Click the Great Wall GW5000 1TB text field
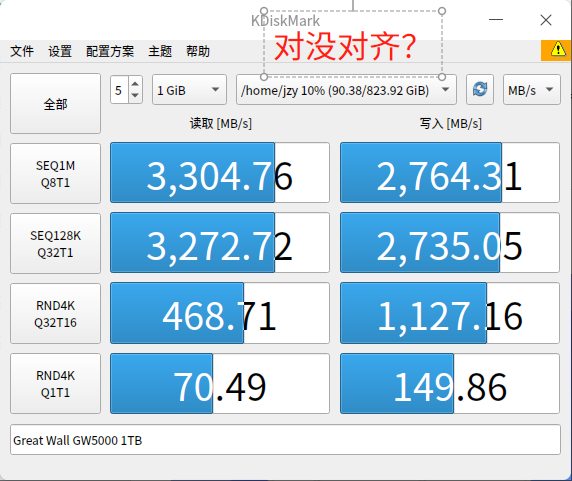 point(285,439)
